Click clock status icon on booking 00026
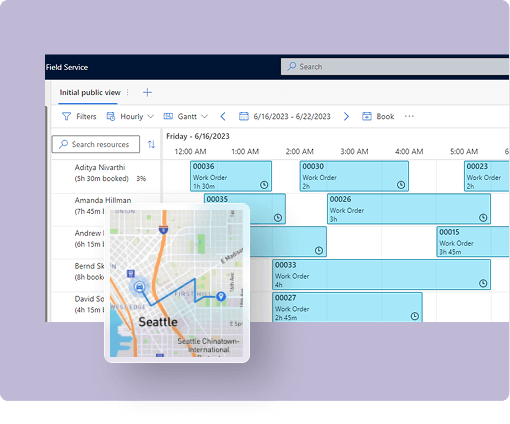The height and width of the screenshot is (424, 510). point(483,218)
